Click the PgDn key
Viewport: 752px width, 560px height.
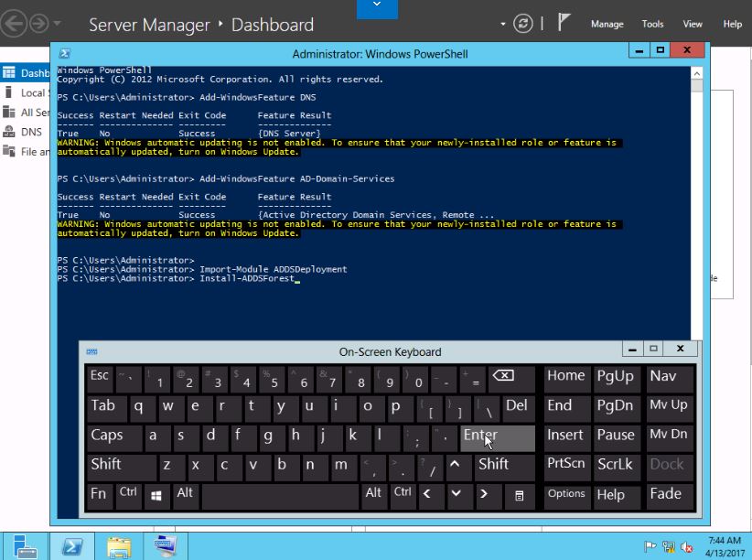[x=617, y=408]
